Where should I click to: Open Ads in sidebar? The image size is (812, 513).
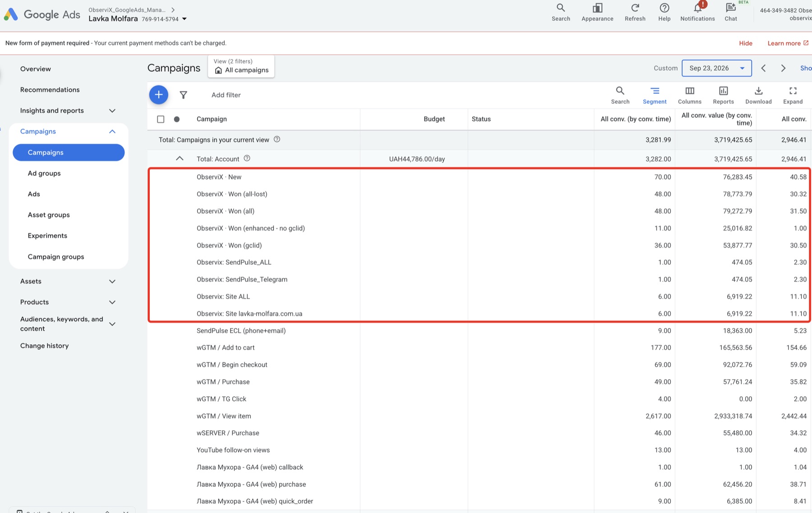[x=34, y=194]
